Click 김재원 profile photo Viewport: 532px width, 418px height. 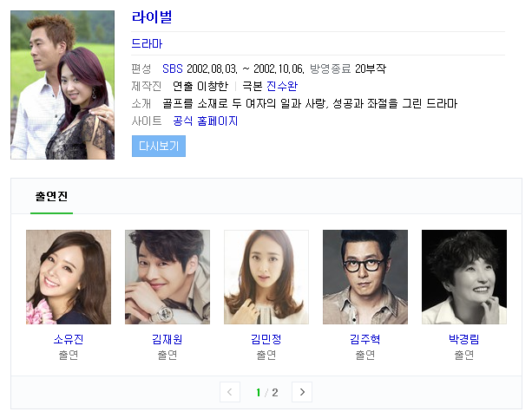[x=167, y=277]
